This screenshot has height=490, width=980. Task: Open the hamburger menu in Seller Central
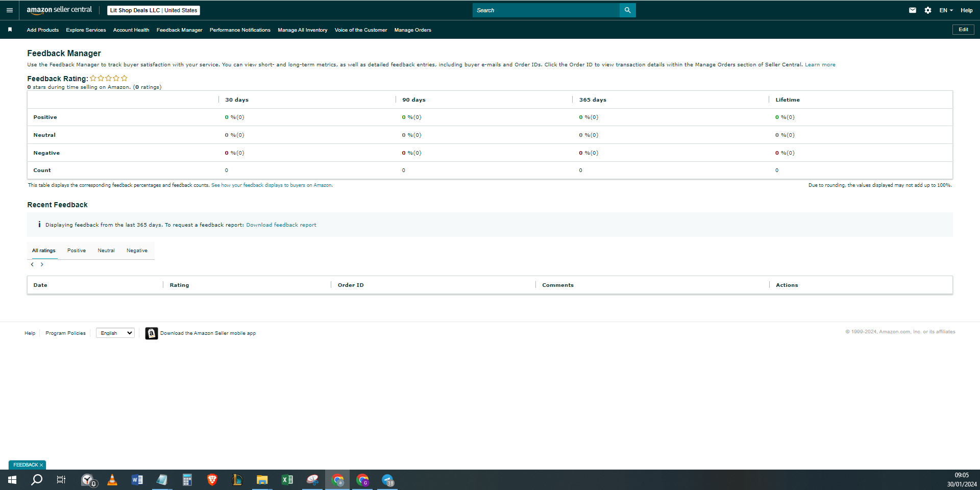point(9,10)
